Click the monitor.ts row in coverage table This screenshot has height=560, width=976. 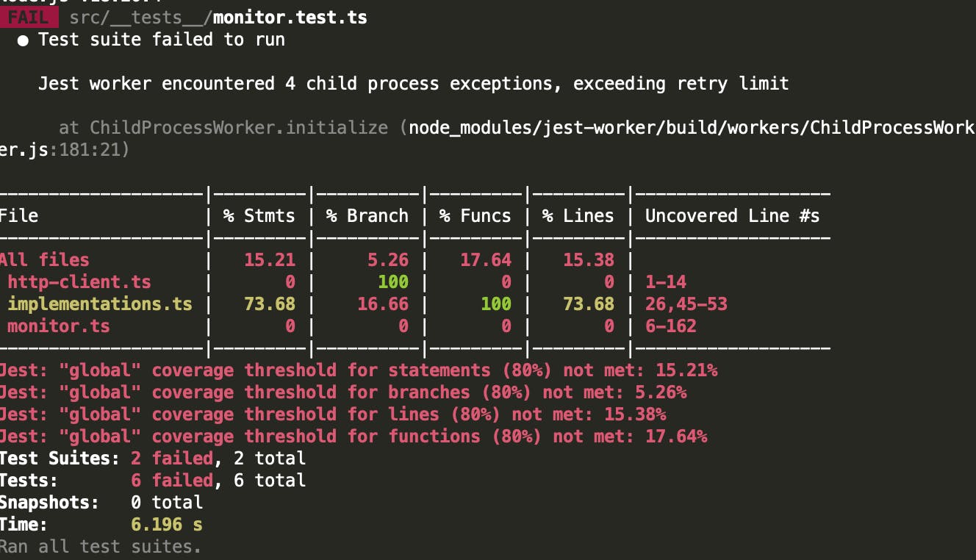coord(59,326)
